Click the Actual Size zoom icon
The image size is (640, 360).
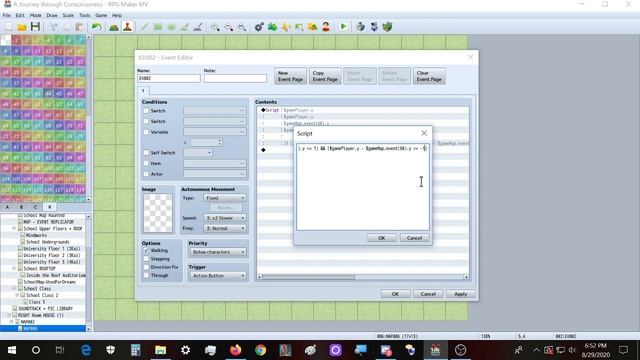[x=242, y=27]
